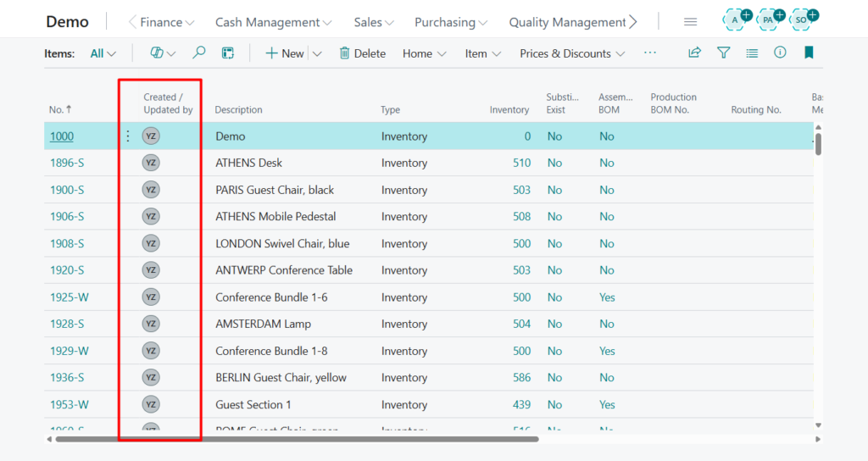Click the share icon in toolbar
Viewport: 868px width, 461px height.
[694, 53]
